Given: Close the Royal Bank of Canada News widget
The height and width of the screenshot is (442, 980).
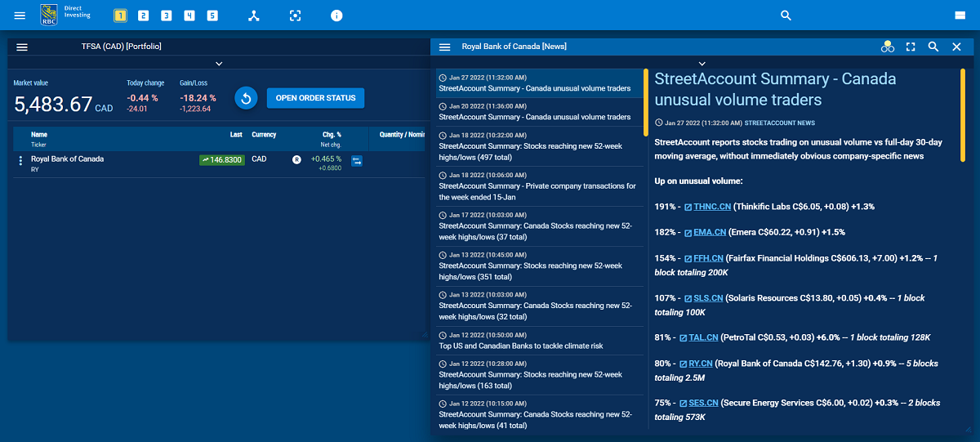Looking at the screenshot, I should pos(956,47).
